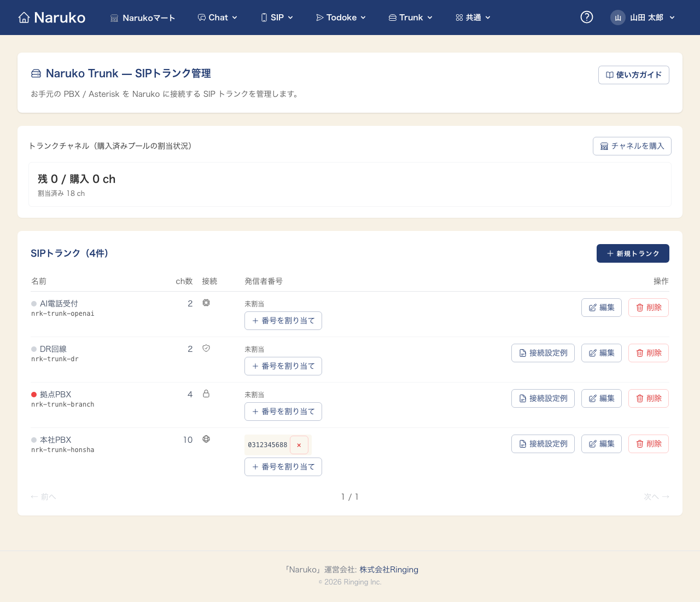The width and height of the screenshot is (700, 602).
Task: Click trunk ID nrk-trunk-branch
Action: (x=63, y=404)
